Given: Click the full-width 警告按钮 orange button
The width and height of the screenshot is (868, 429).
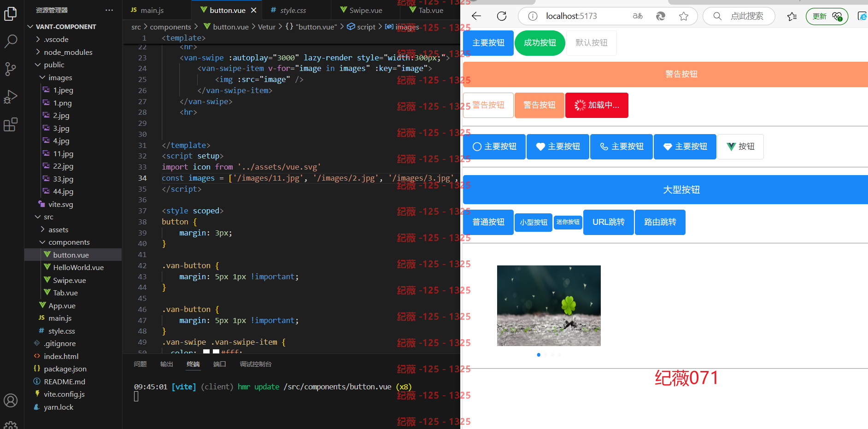Looking at the screenshot, I should point(665,74).
